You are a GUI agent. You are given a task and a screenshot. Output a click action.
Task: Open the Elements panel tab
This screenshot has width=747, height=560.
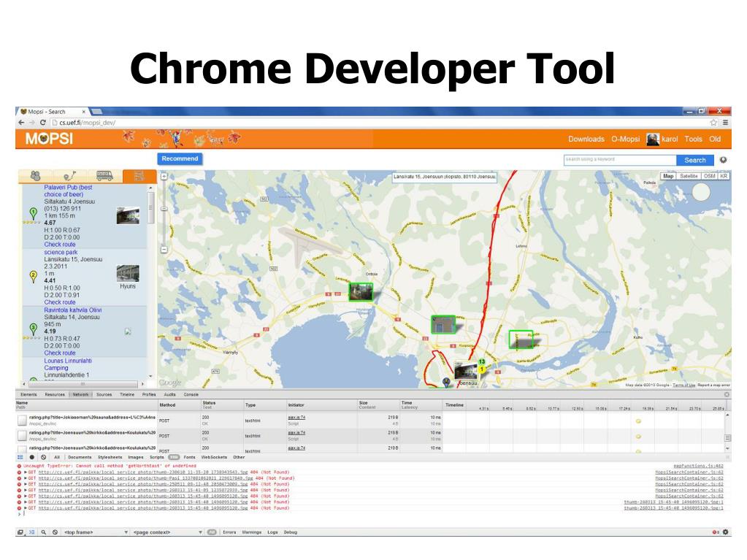pyautogui.click(x=28, y=395)
